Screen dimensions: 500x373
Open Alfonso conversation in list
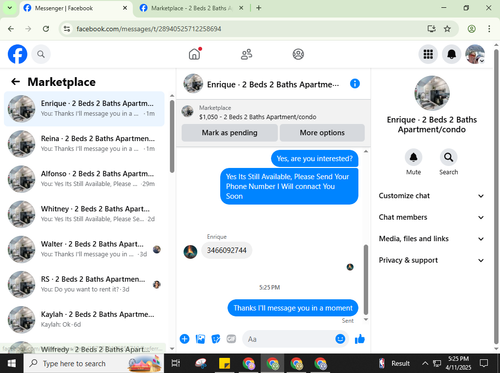pos(84,179)
